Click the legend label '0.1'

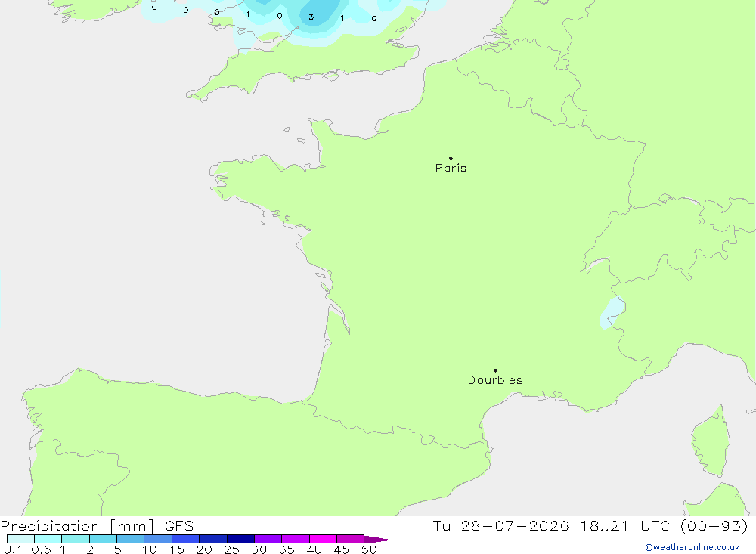point(13,549)
